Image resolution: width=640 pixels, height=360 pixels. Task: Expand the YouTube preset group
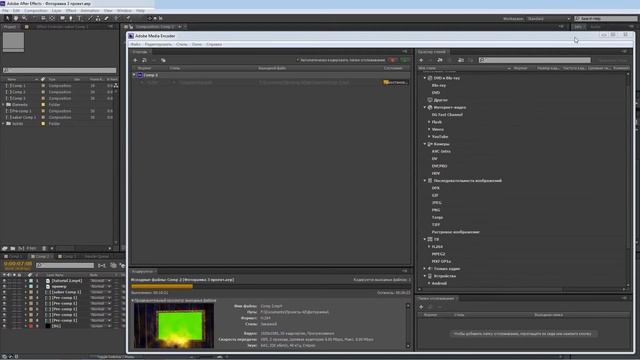pyautogui.click(x=429, y=137)
